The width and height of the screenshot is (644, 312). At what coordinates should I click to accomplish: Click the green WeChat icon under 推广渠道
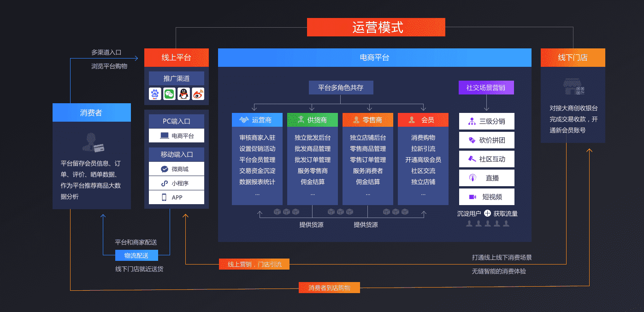pos(170,94)
